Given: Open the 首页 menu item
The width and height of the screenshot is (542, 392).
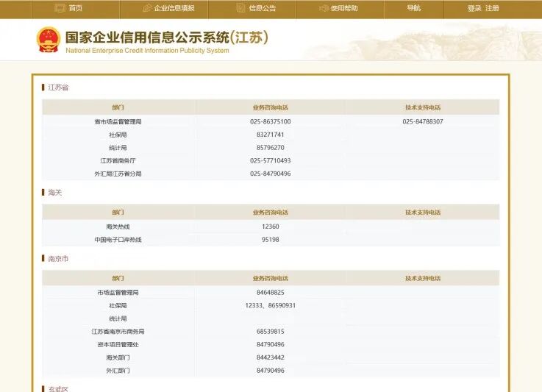Looking at the screenshot, I should 76,8.
